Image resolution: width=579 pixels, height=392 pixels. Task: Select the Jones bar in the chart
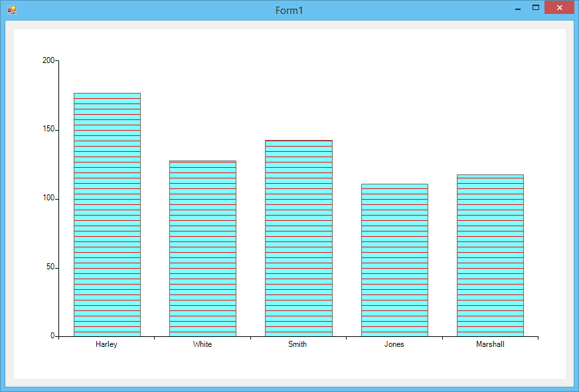click(394, 260)
